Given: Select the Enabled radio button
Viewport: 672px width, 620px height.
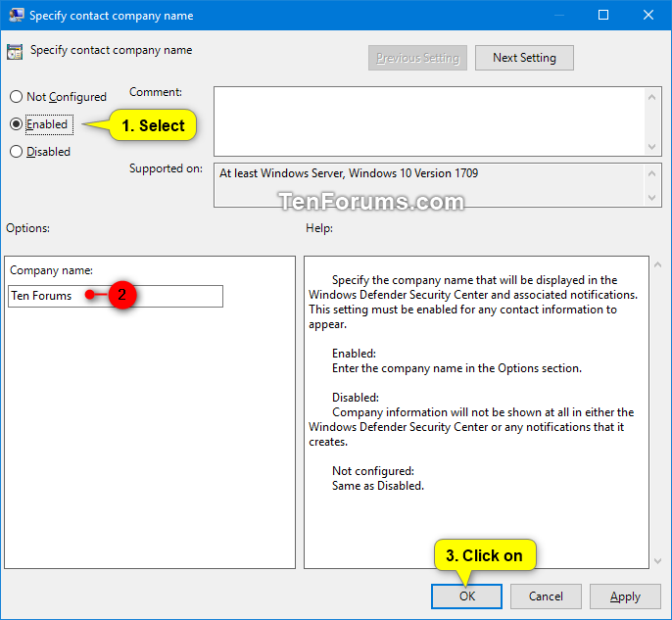Looking at the screenshot, I should point(17,124).
